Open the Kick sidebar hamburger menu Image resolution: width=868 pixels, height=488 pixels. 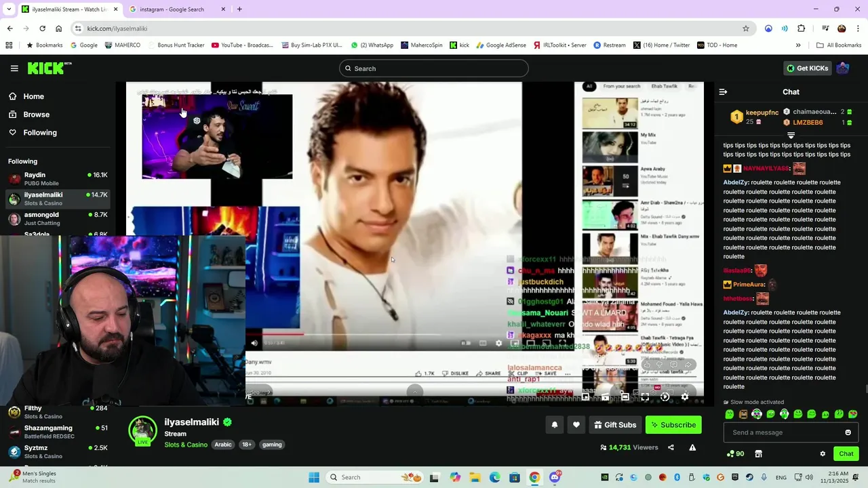tap(14, 68)
